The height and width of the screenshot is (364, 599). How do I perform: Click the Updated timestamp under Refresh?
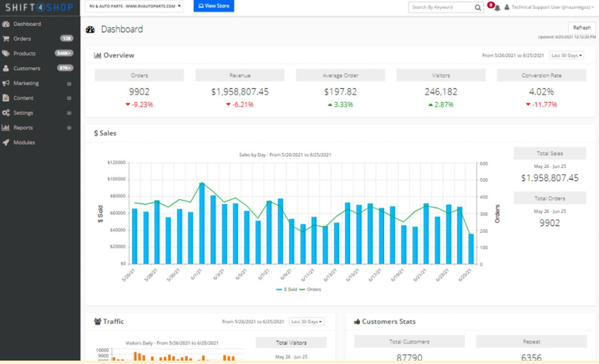[x=567, y=37]
